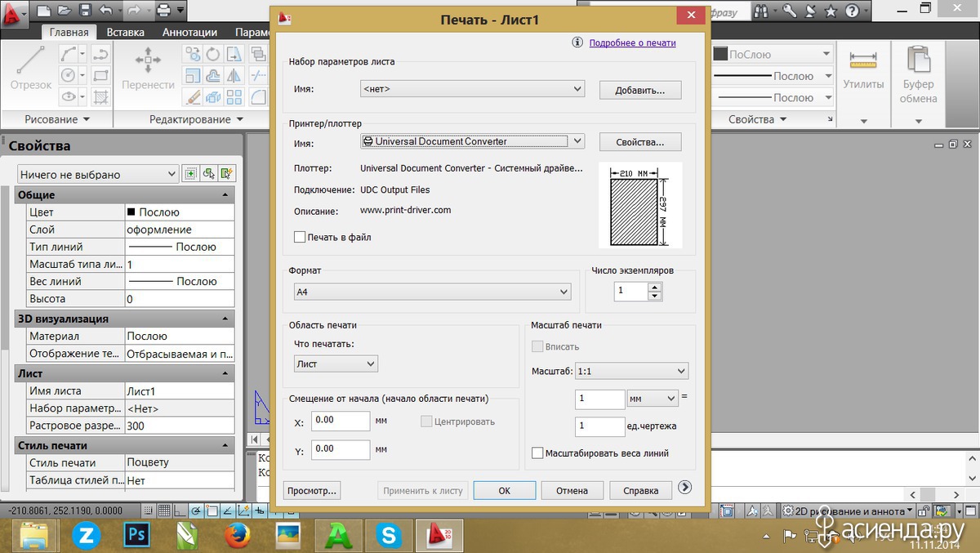Open the Набор параметров листа Имя dropdown

click(x=472, y=89)
